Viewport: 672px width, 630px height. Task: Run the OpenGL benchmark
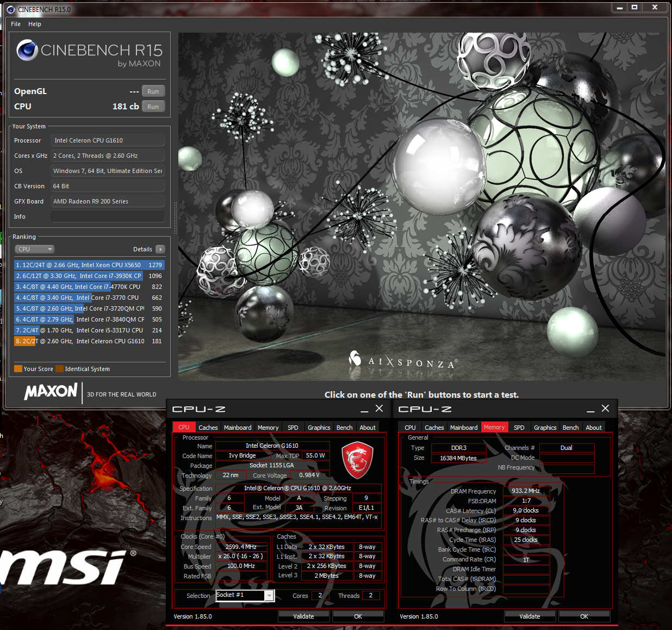click(153, 91)
